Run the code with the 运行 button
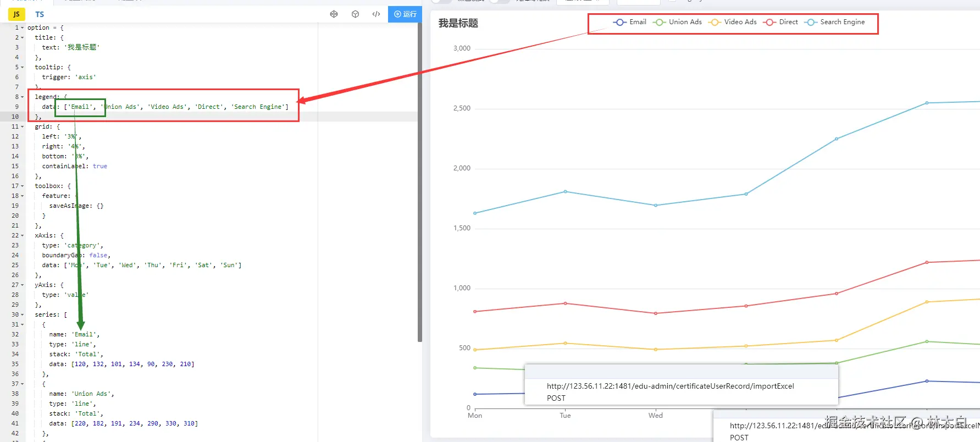Viewport: 980px width, 442px height. 405,14
